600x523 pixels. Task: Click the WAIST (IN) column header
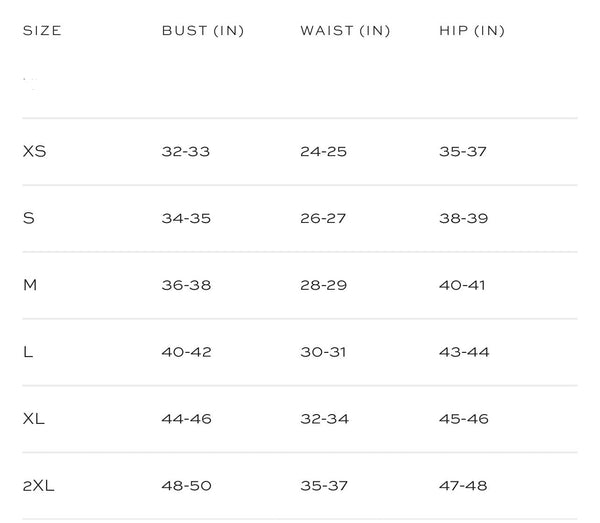click(345, 31)
